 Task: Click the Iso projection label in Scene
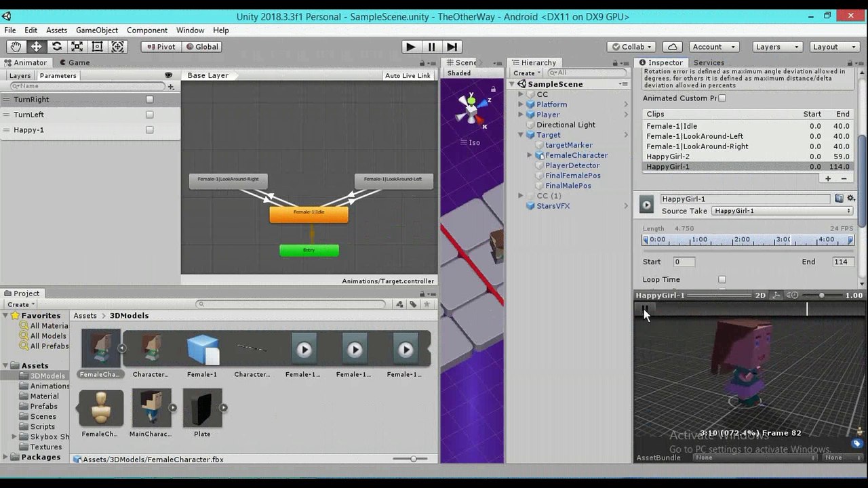(471, 142)
